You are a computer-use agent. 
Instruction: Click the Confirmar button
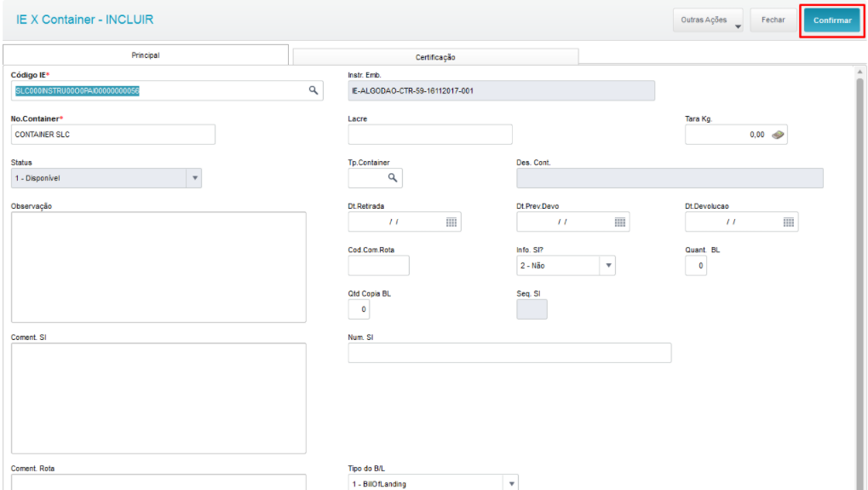point(832,20)
